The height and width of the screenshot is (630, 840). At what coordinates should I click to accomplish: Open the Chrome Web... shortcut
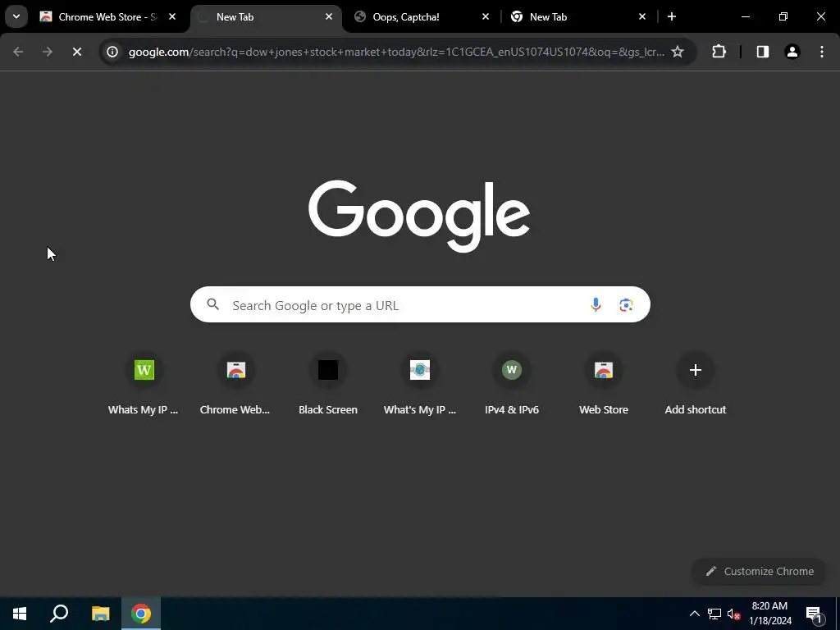coord(235,384)
